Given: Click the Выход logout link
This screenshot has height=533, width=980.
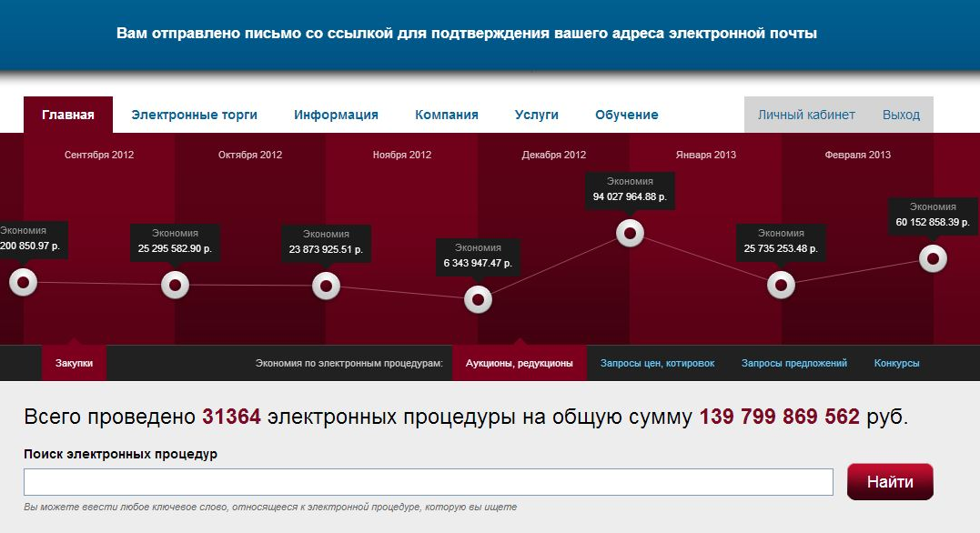Looking at the screenshot, I should [x=901, y=115].
